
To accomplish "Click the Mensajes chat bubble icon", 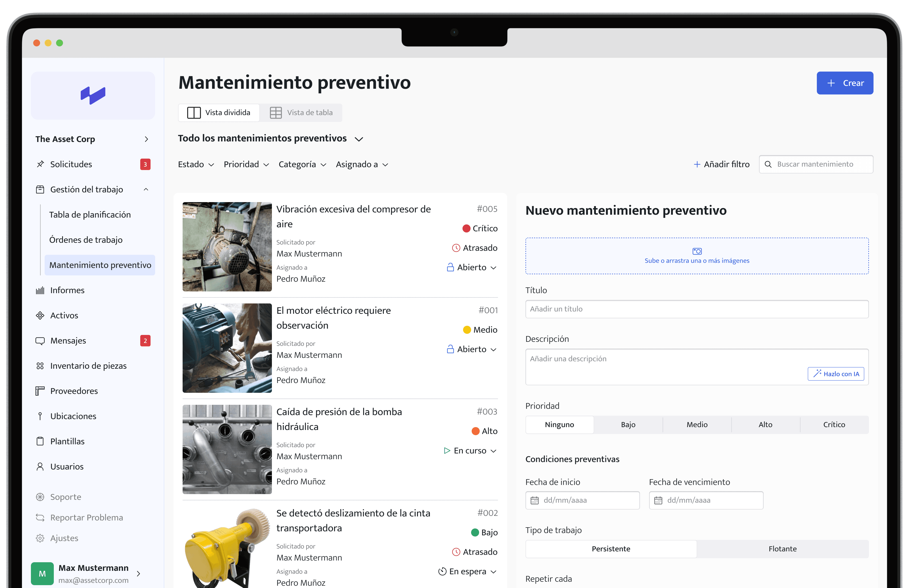I will pos(40,341).
